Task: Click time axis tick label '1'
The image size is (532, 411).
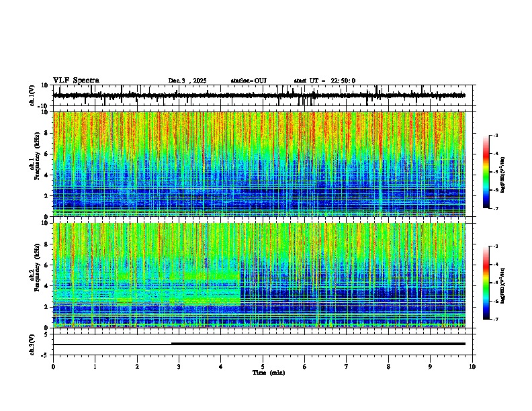Action: tap(95, 366)
